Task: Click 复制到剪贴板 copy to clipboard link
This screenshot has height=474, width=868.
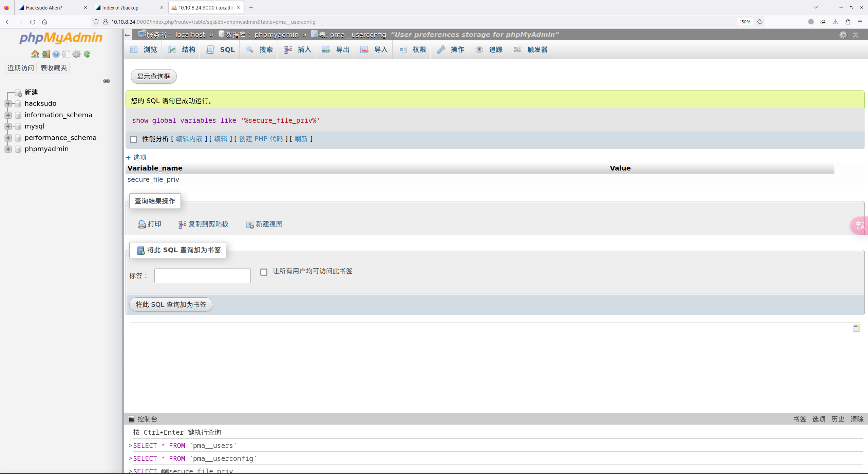Action: click(203, 224)
